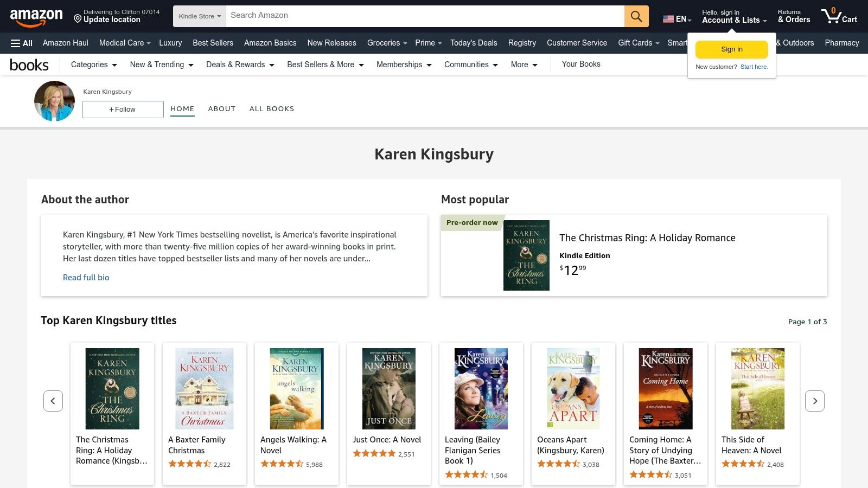Go to next carousel page arrow
Screen dimensions: 868x488
point(815,401)
